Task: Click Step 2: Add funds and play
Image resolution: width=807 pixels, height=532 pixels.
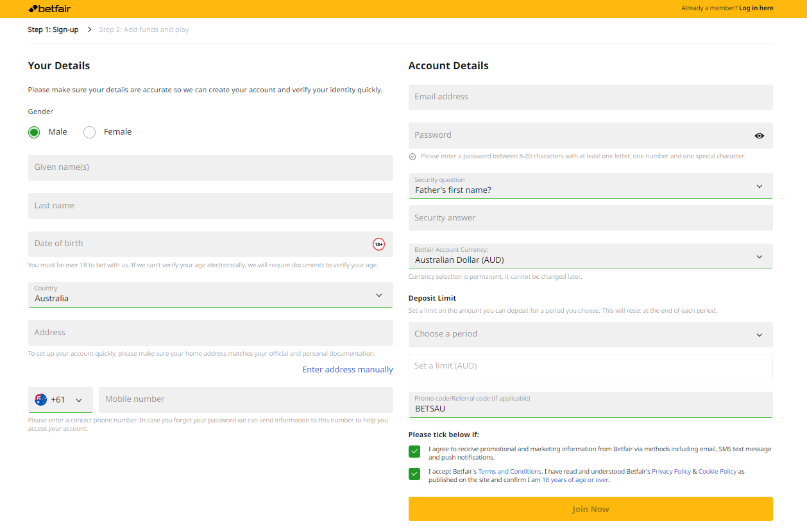Action: click(144, 29)
